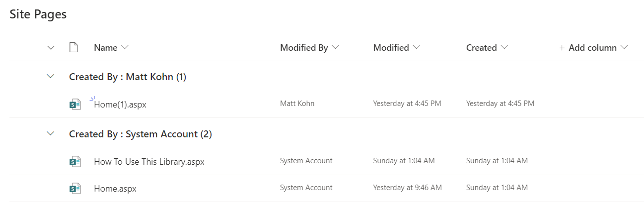Select the Home.aspx row via Modified date
The image size is (644, 212).
pos(407,188)
